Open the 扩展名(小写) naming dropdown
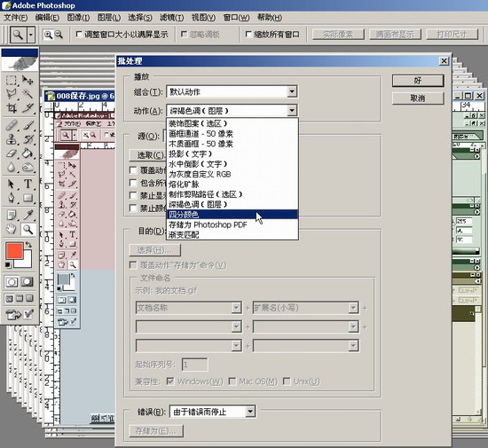The image size is (488, 448). (x=353, y=308)
